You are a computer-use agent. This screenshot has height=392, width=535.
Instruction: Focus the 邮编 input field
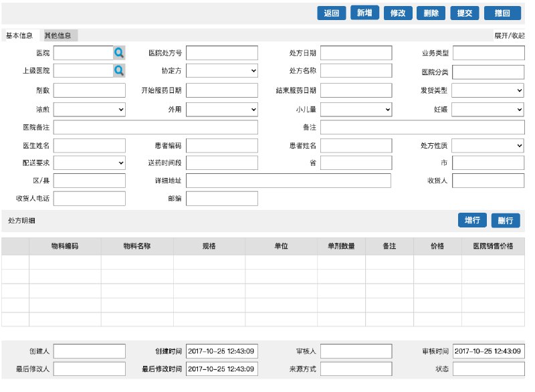(x=222, y=198)
